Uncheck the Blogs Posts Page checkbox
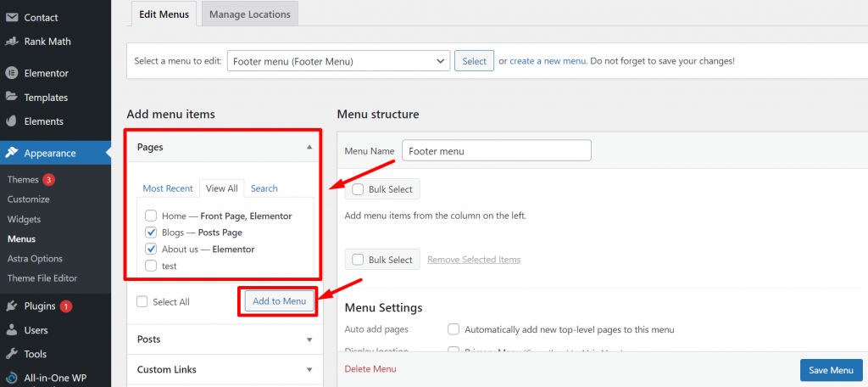868x387 pixels. (x=151, y=233)
